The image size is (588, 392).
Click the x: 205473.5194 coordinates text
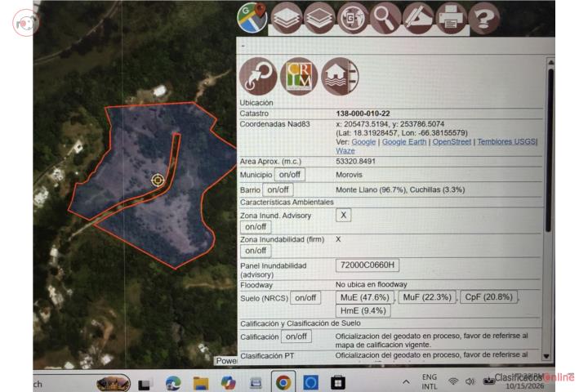click(390, 124)
